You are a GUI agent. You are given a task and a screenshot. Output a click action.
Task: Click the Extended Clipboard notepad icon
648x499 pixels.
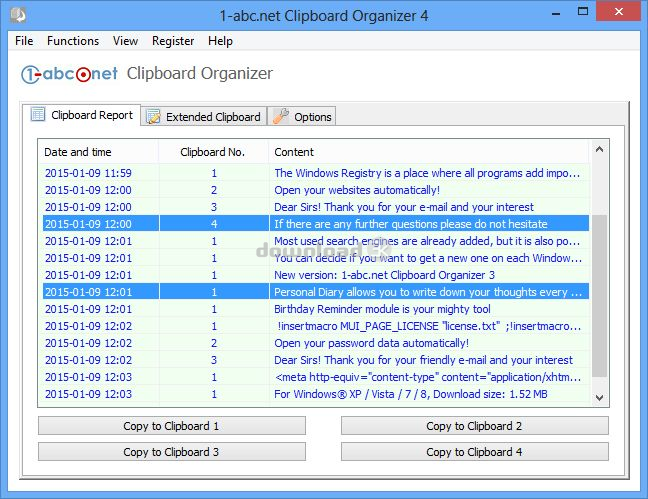pos(153,117)
